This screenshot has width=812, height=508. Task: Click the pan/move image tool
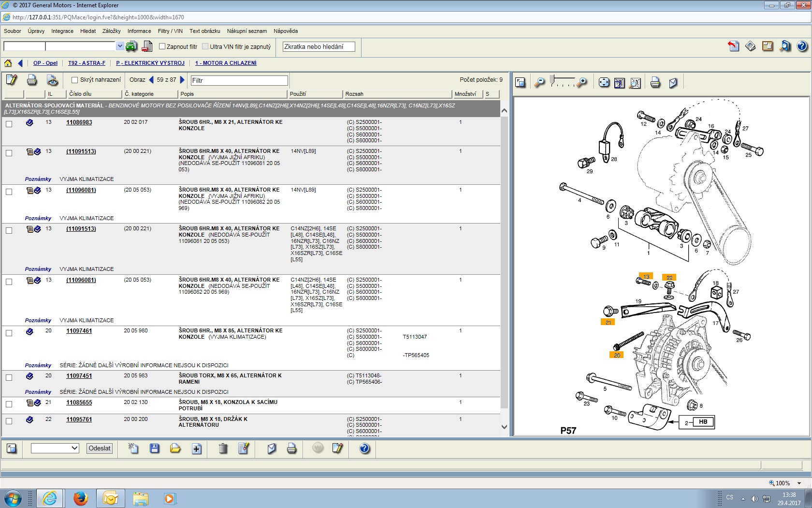coord(604,83)
